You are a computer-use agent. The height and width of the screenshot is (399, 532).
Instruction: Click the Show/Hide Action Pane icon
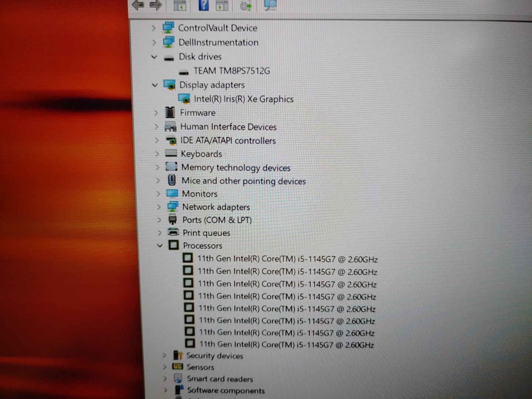[222, 6]
